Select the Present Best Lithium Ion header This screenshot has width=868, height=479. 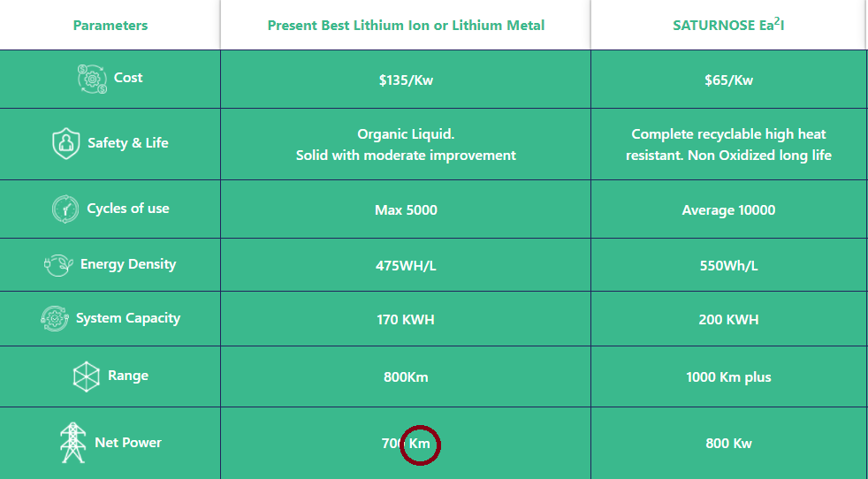point(406,26)
